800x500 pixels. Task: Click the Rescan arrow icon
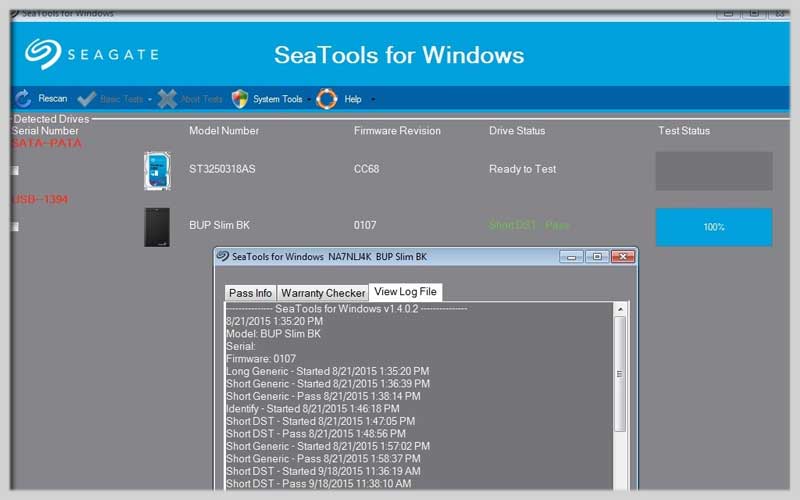pos(23,98)
